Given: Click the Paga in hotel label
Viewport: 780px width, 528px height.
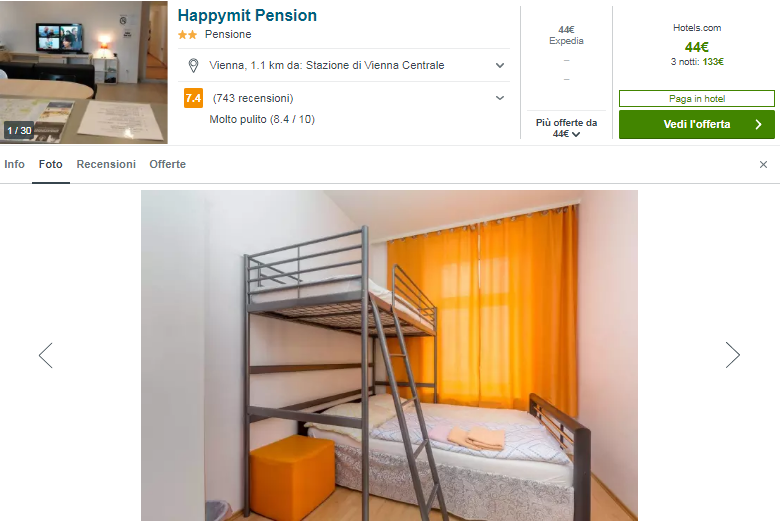Looking at the screenshot, I should pos(696,99).
